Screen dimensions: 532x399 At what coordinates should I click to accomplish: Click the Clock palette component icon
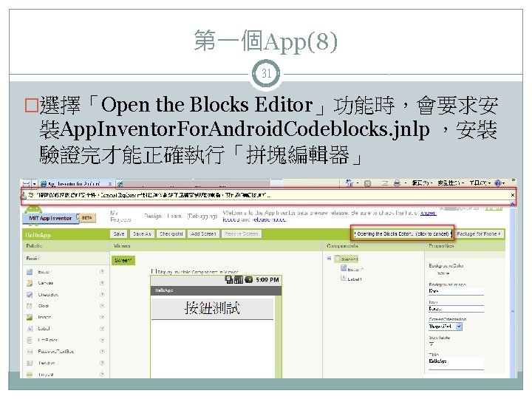point(30,306)
